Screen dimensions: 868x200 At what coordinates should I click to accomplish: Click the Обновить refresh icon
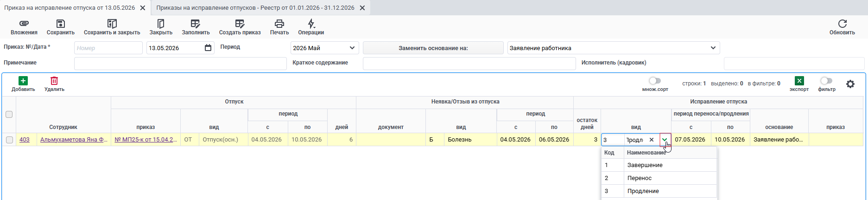click(x=842, y=23)
